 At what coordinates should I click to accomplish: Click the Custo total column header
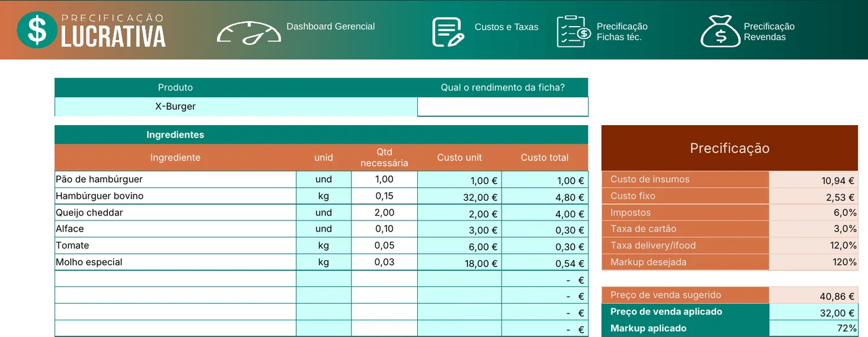(x=545, y=157)
